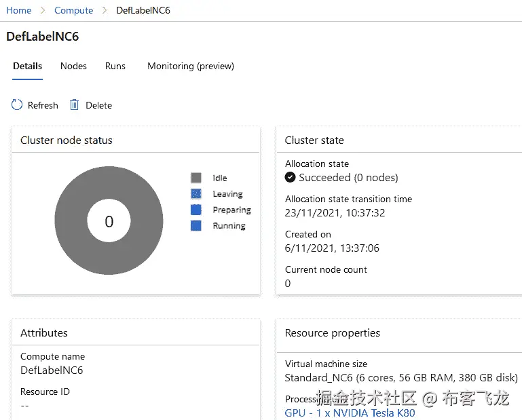
Task: Click the GPU - 1 x NVIDIA Tesla K80 link
Action: pyautogui.click(x=350, y=413)
